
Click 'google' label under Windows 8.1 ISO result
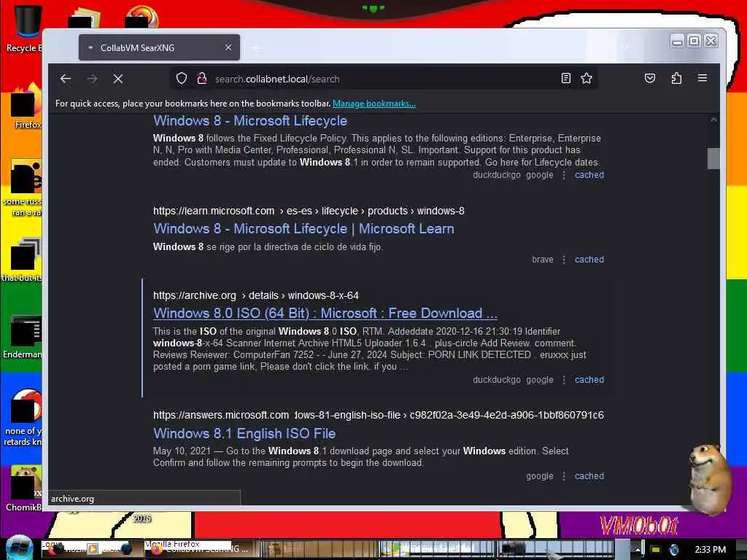tap(540, 476)
